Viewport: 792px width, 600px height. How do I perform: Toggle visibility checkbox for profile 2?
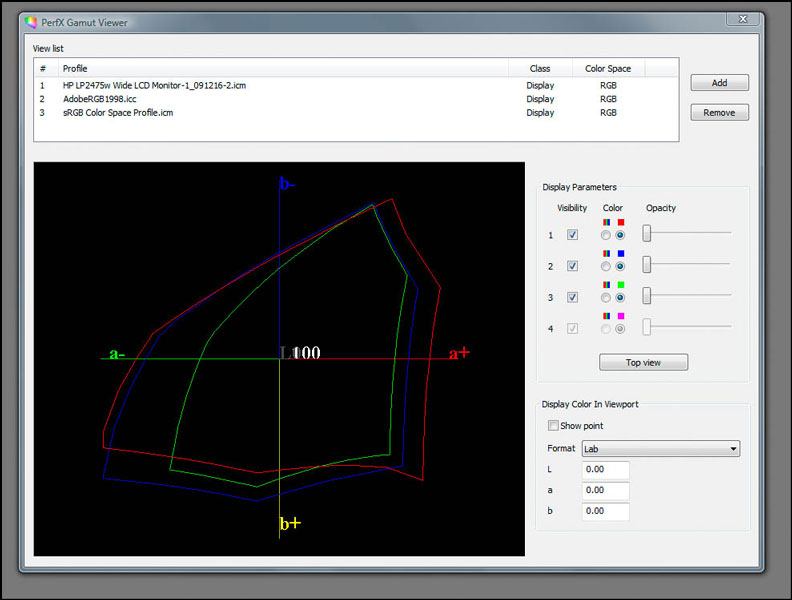573,266
